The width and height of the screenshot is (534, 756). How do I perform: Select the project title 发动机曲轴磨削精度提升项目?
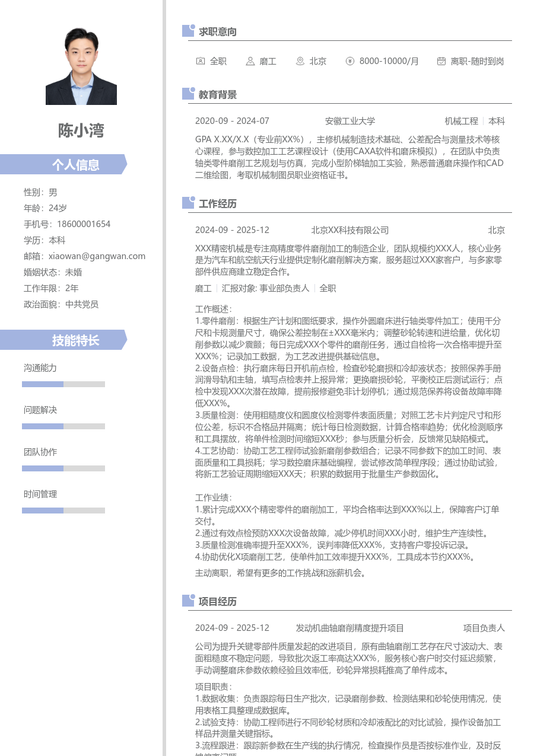tap(350, 628)
